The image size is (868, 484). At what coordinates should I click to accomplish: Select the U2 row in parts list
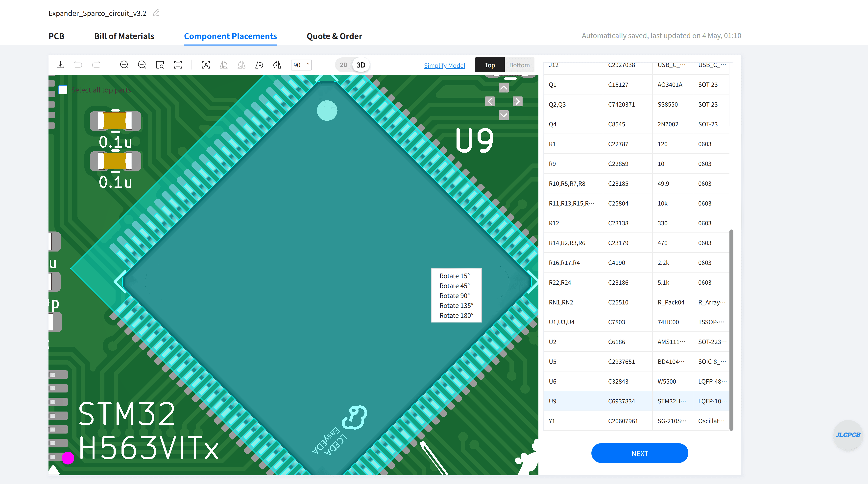(x=636, y=342)
